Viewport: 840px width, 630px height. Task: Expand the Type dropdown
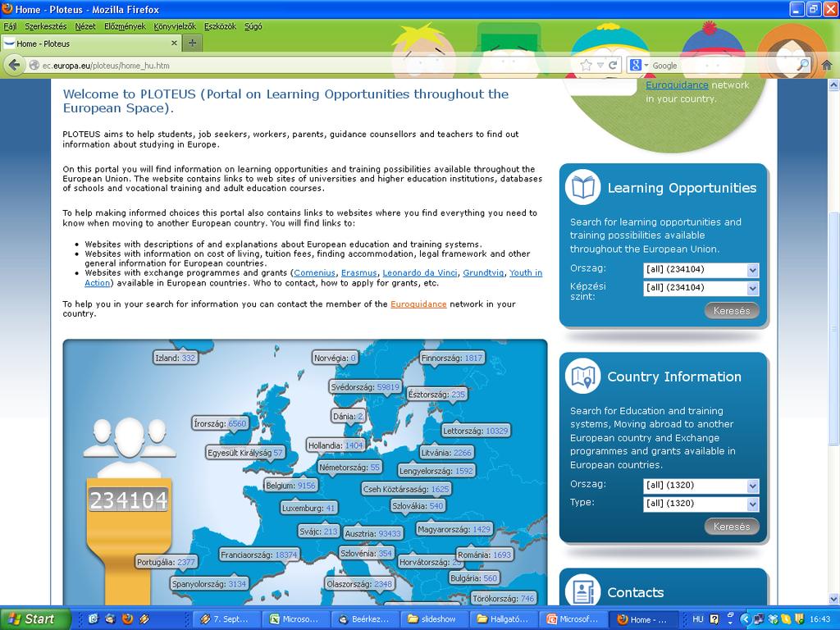coord(701,504)
